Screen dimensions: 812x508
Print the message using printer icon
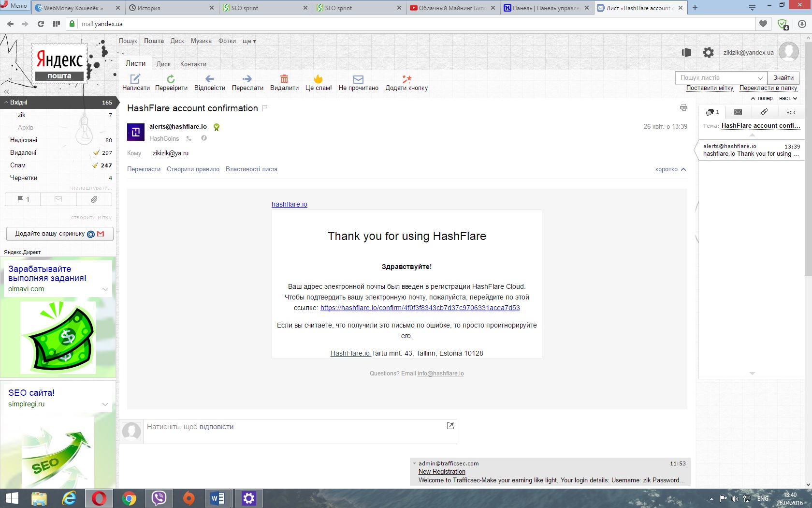coord(683,107)
